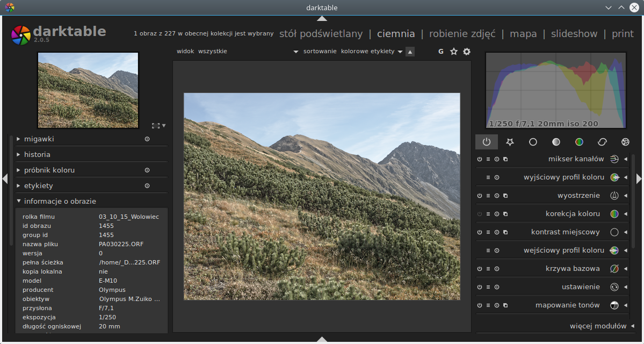Reset the migawki panel
This screenshot has width=644, height=344.
coord(147,139)
